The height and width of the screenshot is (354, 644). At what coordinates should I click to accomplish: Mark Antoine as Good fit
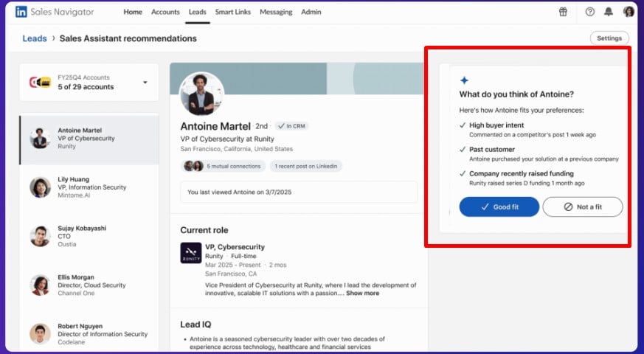pos(499,207)
